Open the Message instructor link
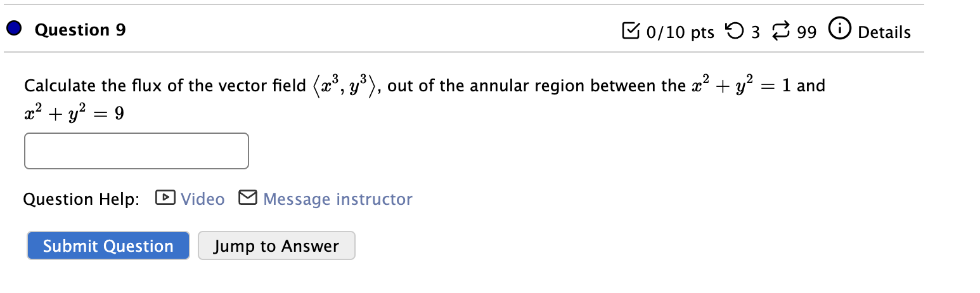980x293 pixels. click(x=337, y=199)
